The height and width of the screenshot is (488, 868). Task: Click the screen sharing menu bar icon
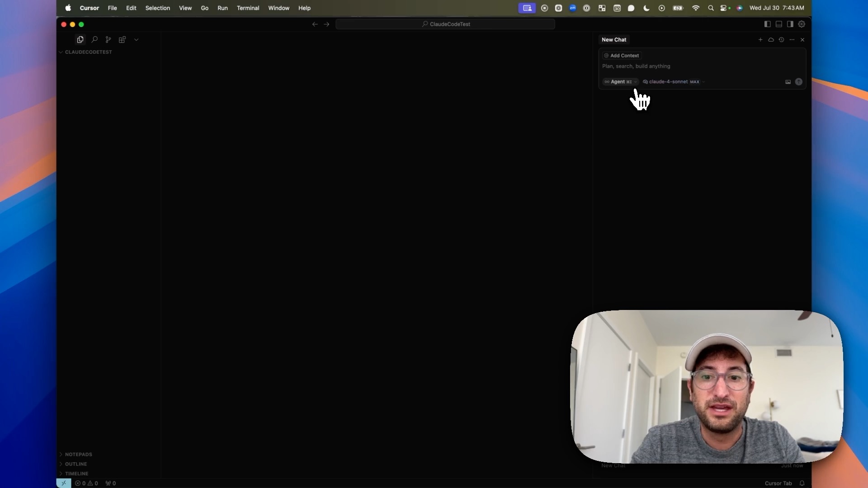(527, 8)
